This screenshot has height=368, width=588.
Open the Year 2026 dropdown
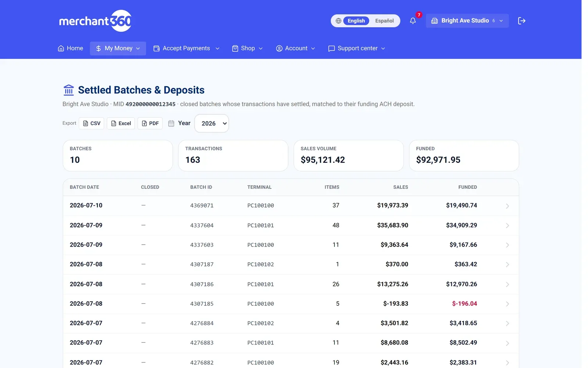click(212, 123)
